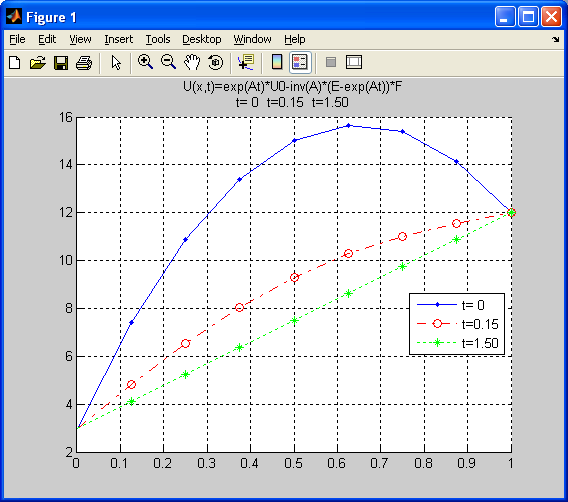Expand the Tools menu
Screen dimensions: 568x502
158,39
